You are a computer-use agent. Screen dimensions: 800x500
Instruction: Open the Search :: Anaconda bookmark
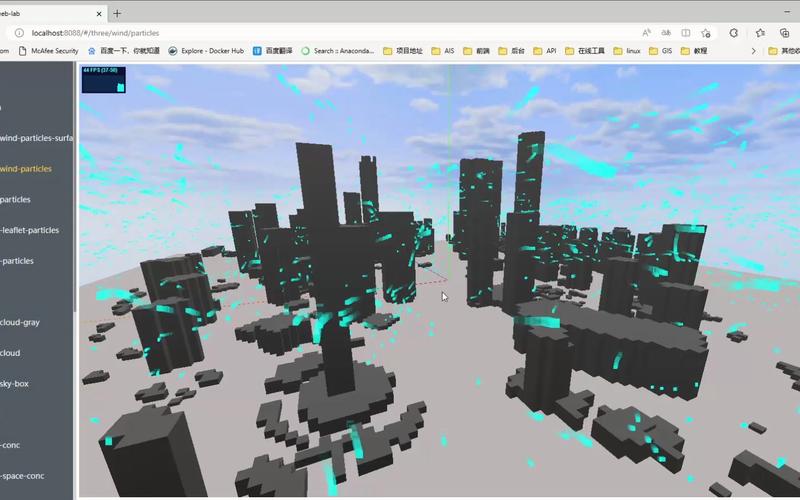pyautogui.click(x=343, y=50)
